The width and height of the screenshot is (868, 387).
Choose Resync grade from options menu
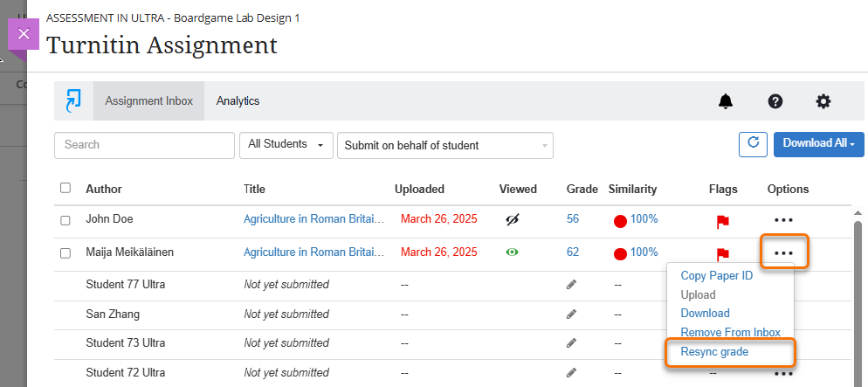coord(714,352)
